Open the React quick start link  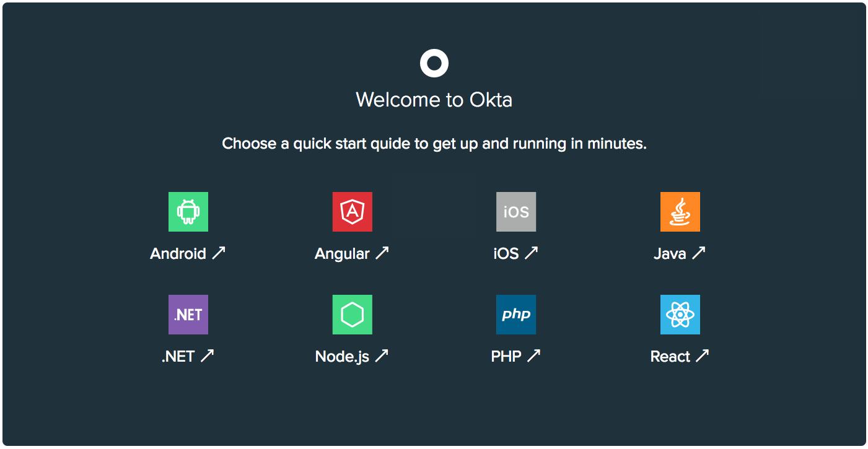670,357
